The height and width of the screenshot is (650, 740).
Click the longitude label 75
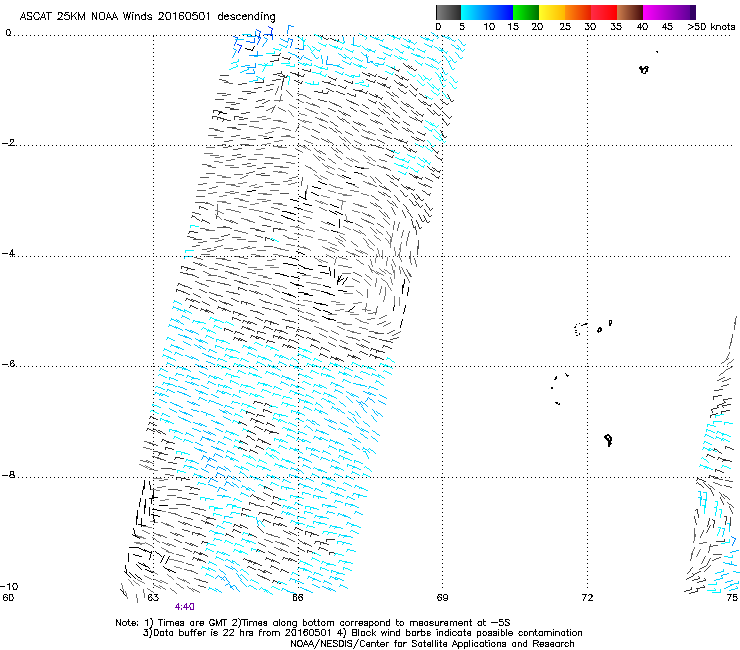pyautogui.click(x=732, y=598)
